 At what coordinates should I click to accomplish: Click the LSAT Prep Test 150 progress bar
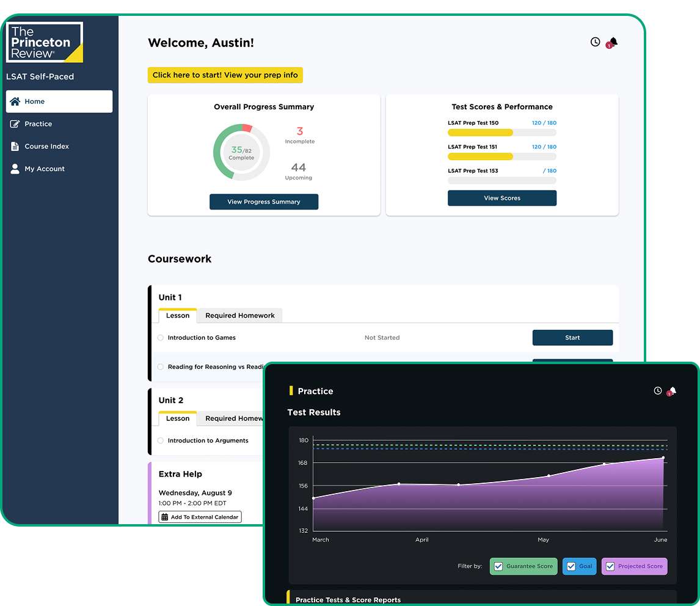(x=501, y=133)
